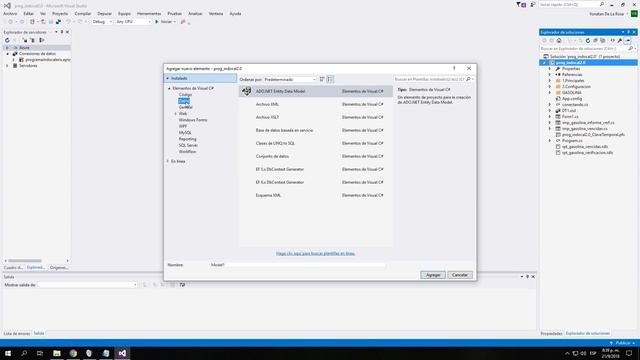Select the Reporting category

187,139
